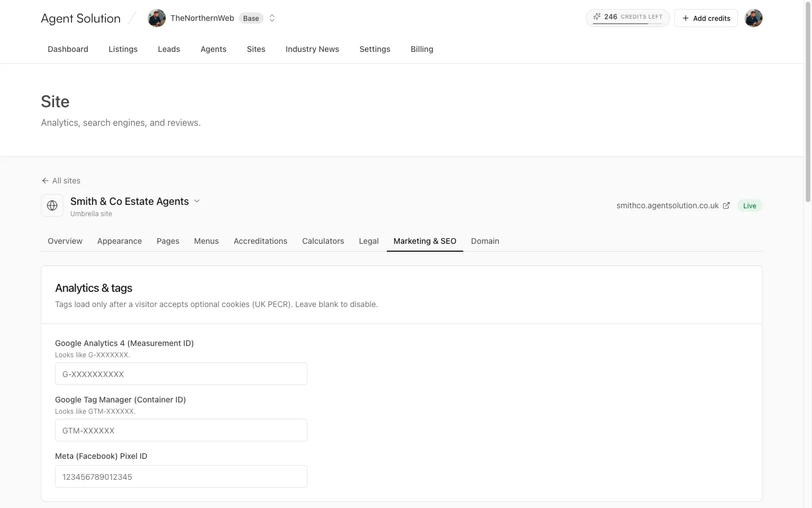Select the Menus tab
812x508 pixels.
[206, 241]
